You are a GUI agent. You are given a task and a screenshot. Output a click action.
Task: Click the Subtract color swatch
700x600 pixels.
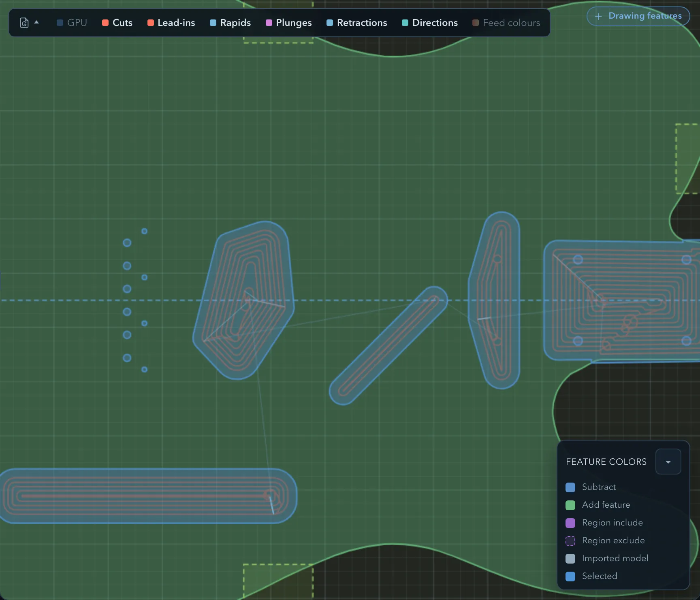click(570, 487)
